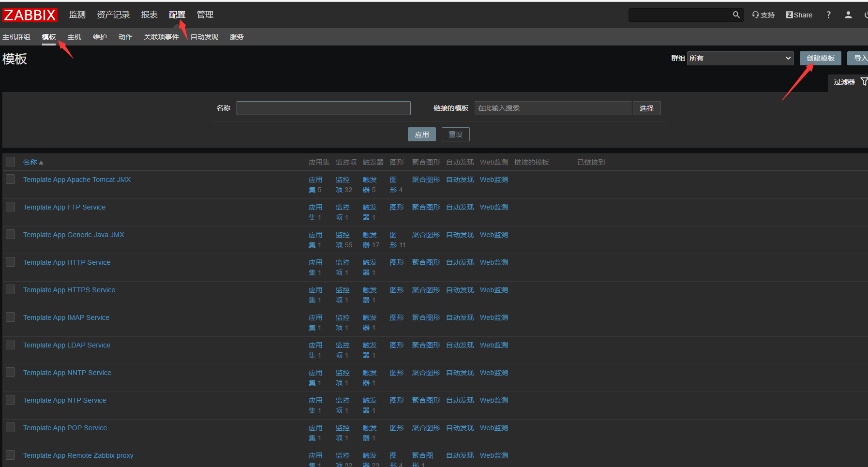
Task: Open the Zabbix Share link
Action: pos(799,15)
